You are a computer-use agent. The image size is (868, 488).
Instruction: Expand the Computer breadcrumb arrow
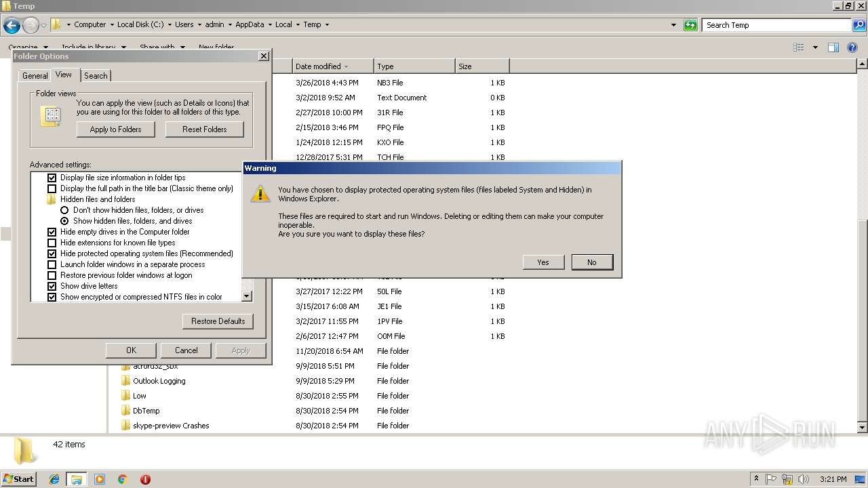[x=111, y=25]
